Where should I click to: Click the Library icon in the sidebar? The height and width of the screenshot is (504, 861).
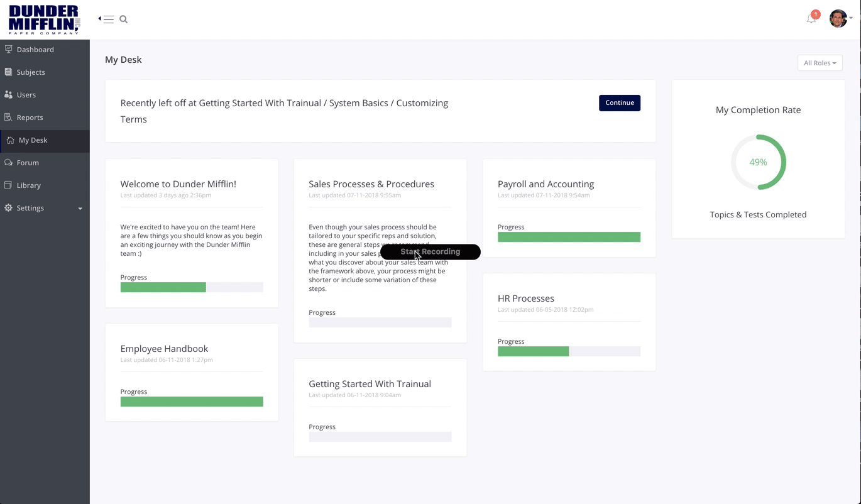pyautogui.click(x=8, y=185)
